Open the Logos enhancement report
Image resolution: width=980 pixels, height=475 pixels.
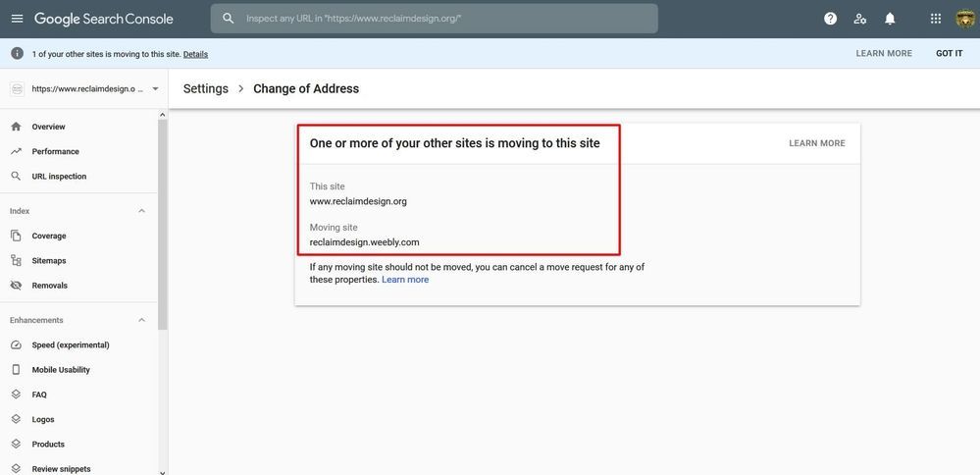pos(43,419)
